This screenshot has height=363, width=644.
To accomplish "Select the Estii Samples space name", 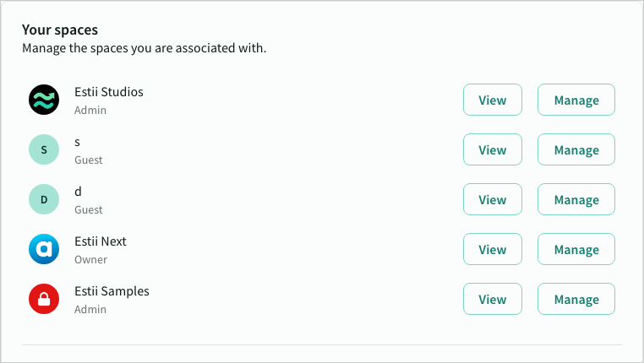I will point(112,291).
